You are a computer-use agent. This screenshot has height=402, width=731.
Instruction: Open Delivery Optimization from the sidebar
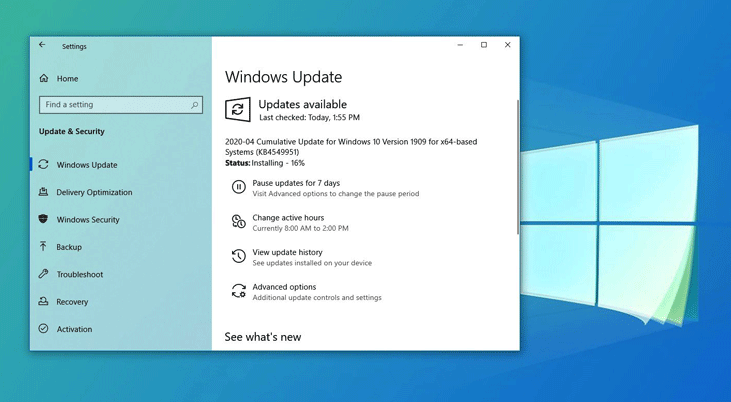(x=94, y=192)
